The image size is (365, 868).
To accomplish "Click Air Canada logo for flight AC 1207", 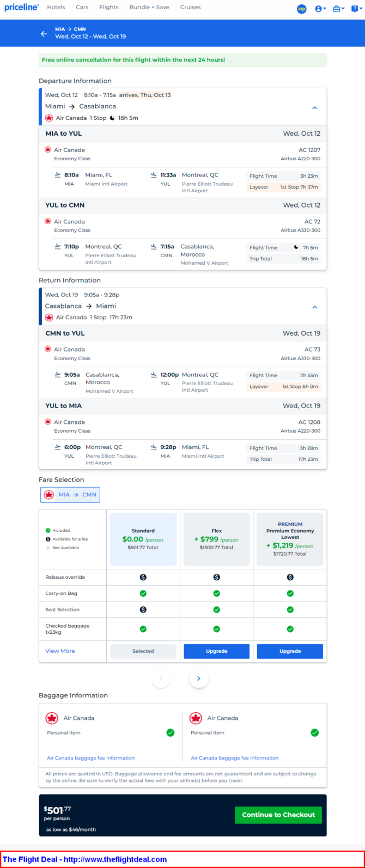I will pyautogui.click(x=48, y=149).
